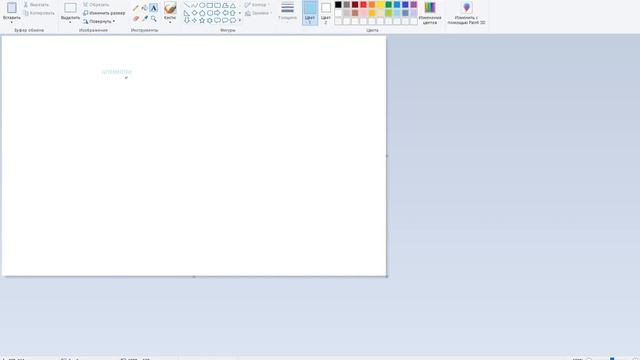640x360 pixels.
Task: Pick the dark red color swatch
Action: [355, 4]
